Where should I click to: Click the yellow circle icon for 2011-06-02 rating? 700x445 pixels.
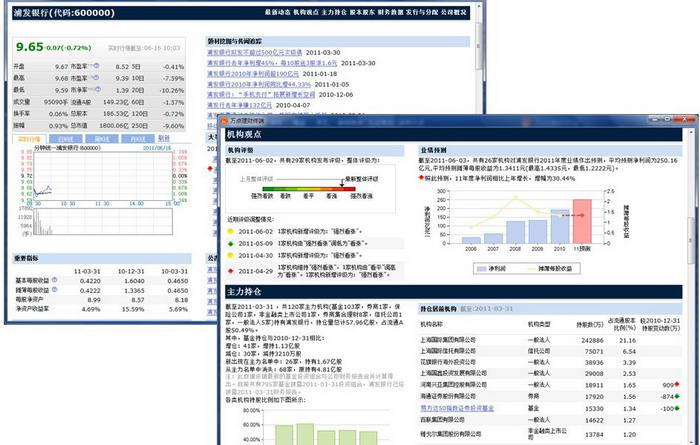(x=230, y=232)
